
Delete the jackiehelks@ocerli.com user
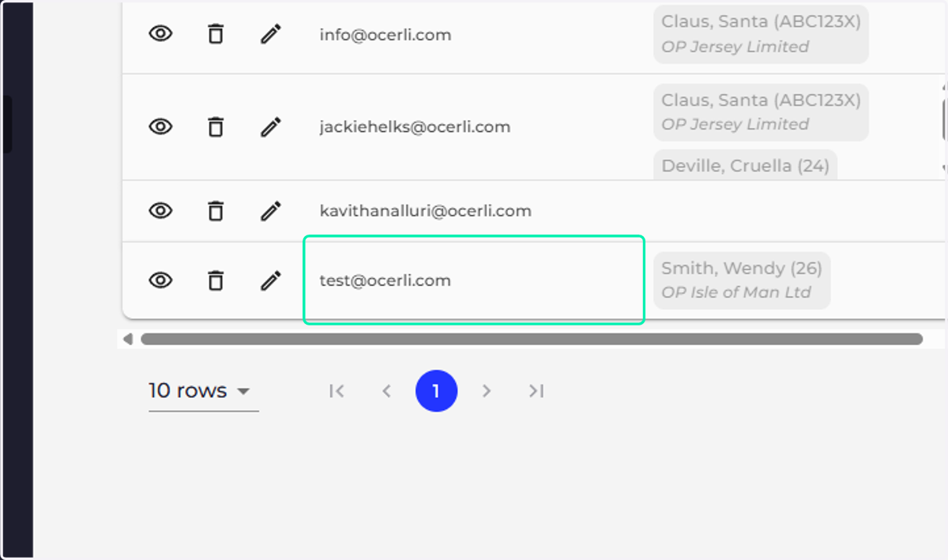215,126
